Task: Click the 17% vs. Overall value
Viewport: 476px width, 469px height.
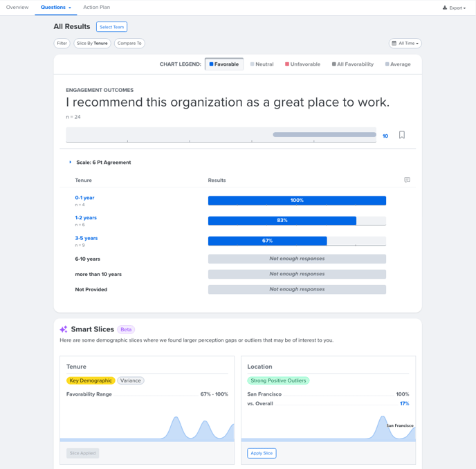Action: [404, 403]
